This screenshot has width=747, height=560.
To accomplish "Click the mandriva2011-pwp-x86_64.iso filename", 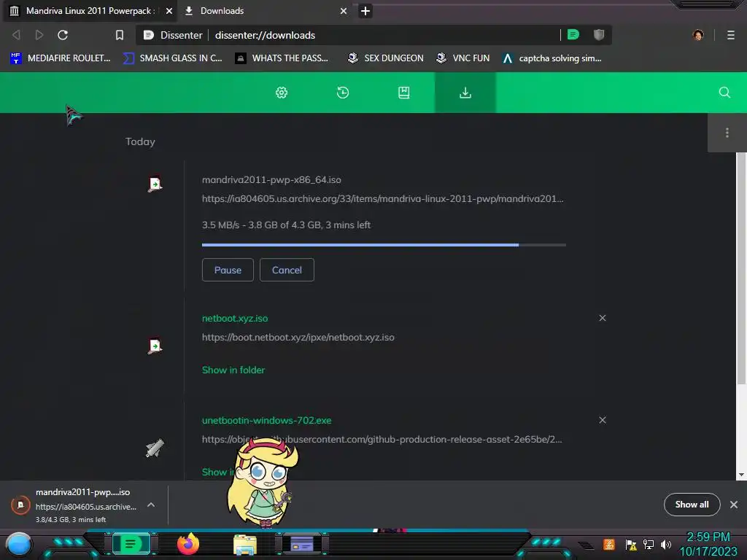I will [x=271, y=180].
